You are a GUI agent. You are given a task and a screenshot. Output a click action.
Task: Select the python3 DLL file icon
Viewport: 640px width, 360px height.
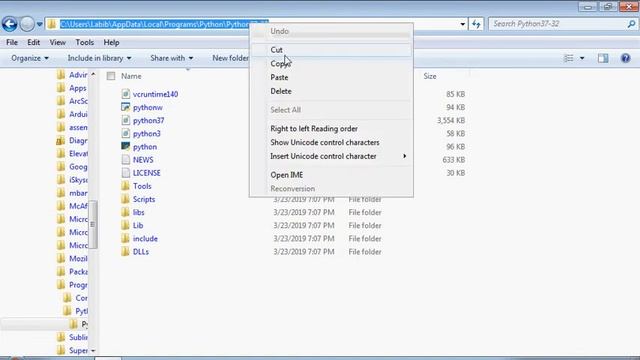126,133
